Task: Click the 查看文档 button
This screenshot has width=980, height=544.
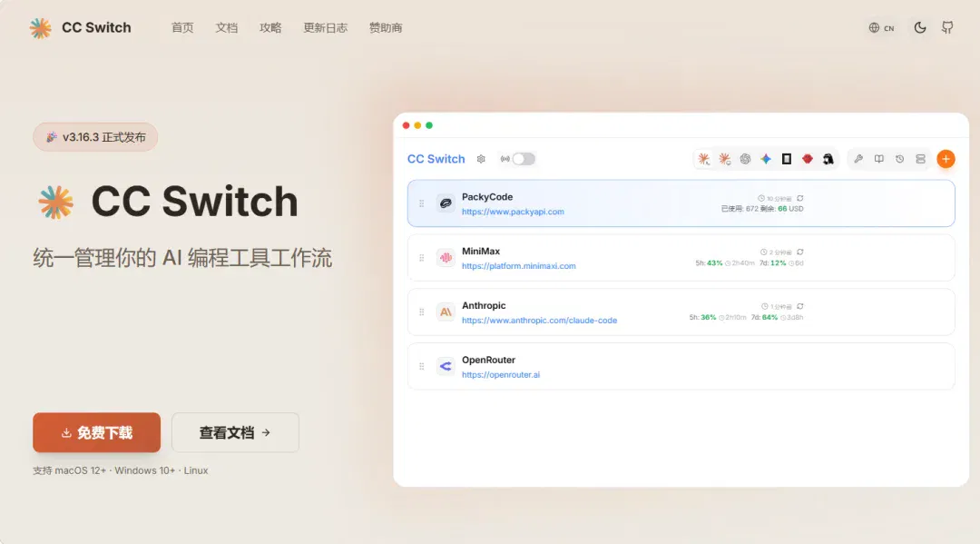Action: [x=235, y=432]
